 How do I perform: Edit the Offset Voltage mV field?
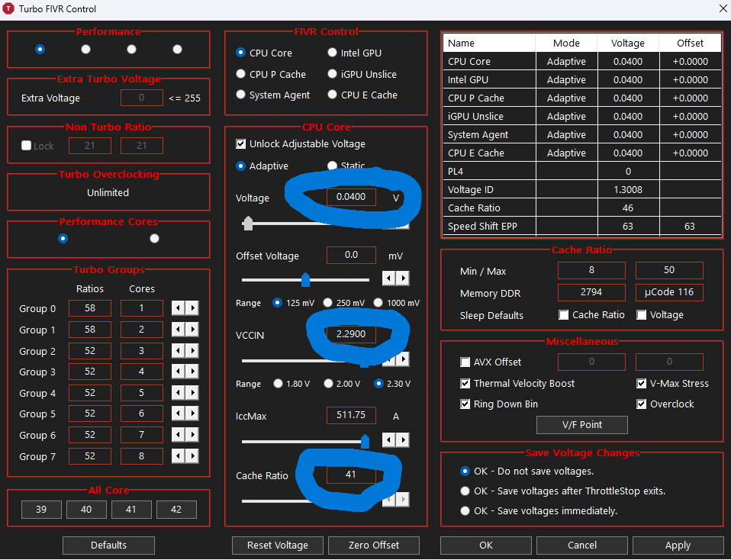click(x=351, y=255)
